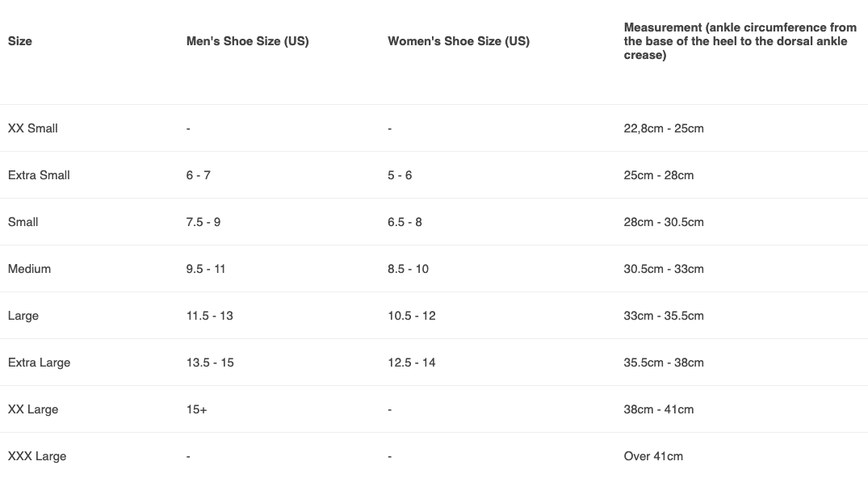Click the Over 41cm measurement cell

(x=653, y=456)
